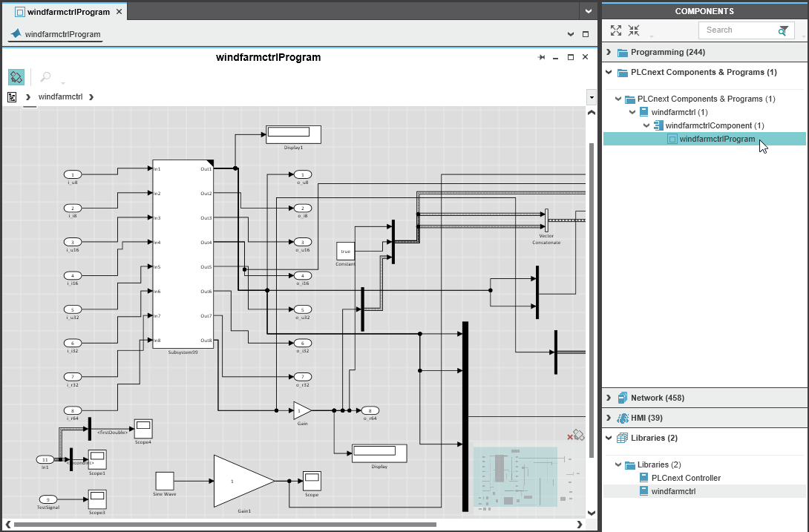Expand the Network section
The image size is (809, 532).
click(609, 398)
